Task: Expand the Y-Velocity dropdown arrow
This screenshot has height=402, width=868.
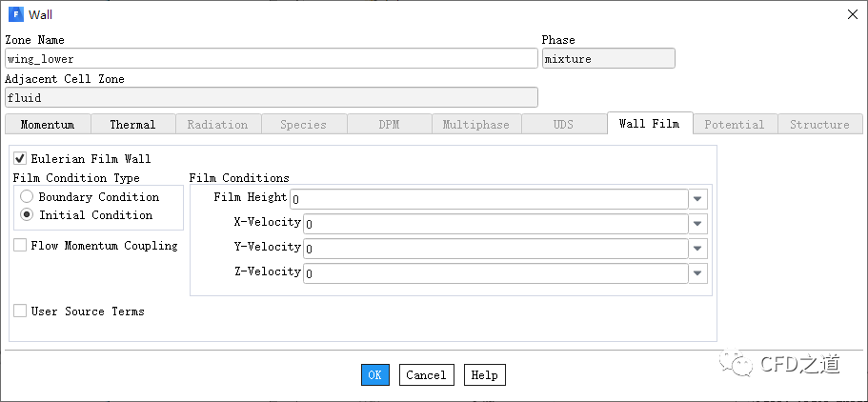Action: click(x=698, y=249)
